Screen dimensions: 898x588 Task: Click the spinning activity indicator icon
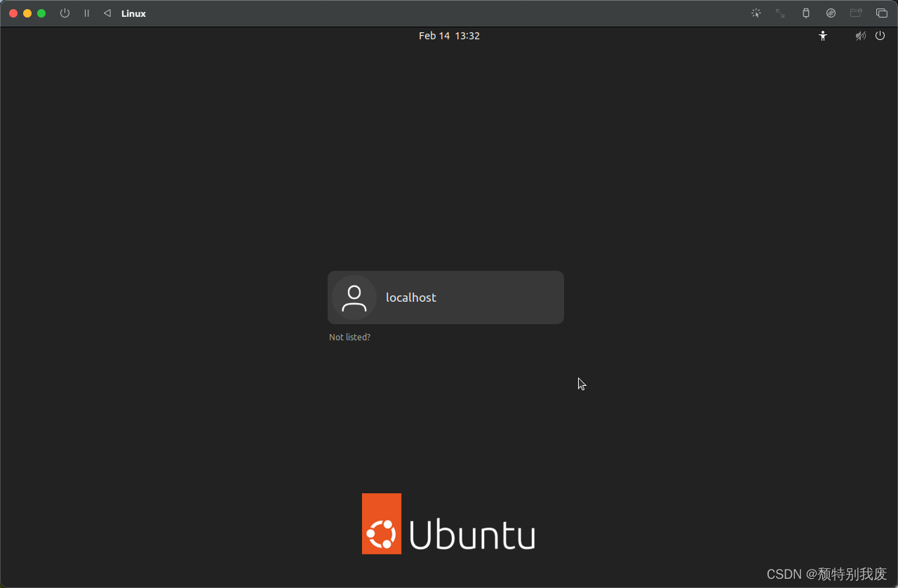[756, 13]
